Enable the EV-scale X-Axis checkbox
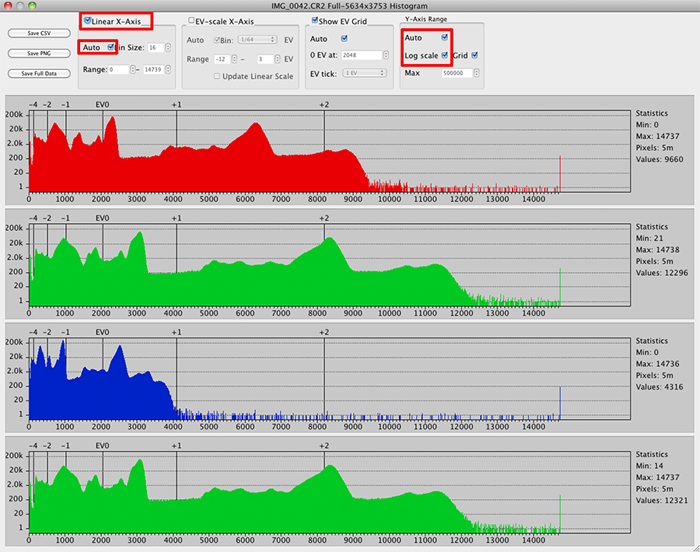 [191, 21]
